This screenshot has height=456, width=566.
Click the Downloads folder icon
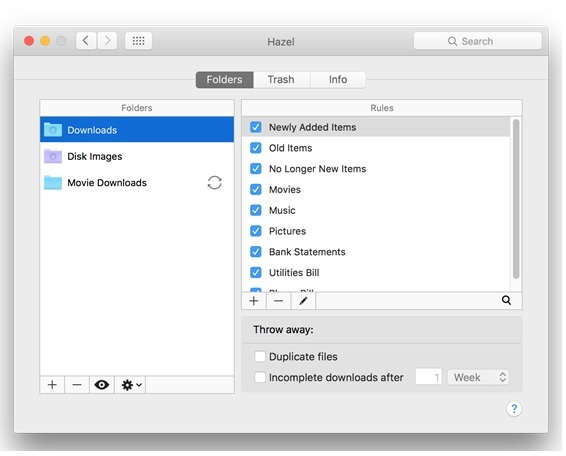click(x=53, y=130)
